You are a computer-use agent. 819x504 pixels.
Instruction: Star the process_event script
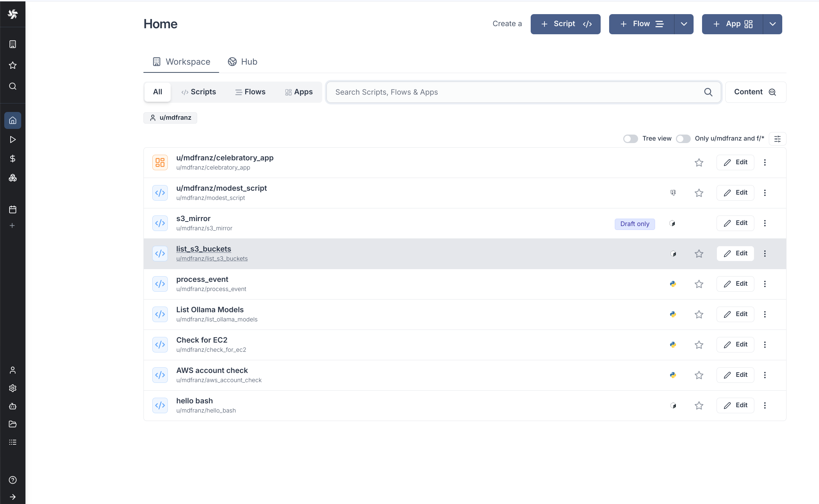coord(699,284)
